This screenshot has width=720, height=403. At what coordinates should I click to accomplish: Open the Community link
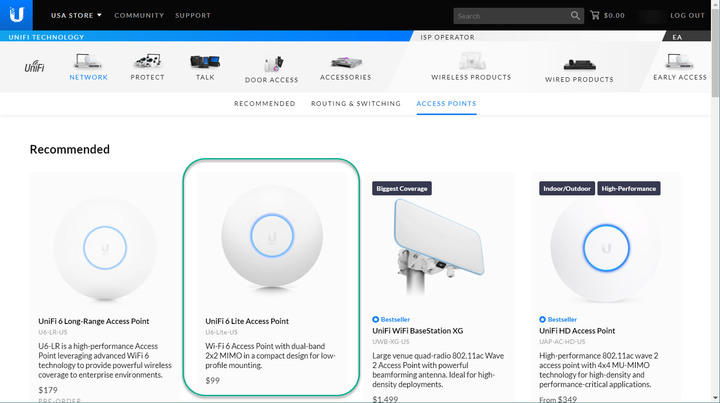point(139,15)
